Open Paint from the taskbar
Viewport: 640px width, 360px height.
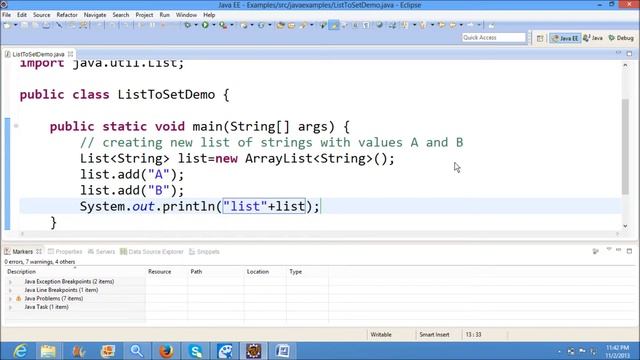[x=225, y=351]
